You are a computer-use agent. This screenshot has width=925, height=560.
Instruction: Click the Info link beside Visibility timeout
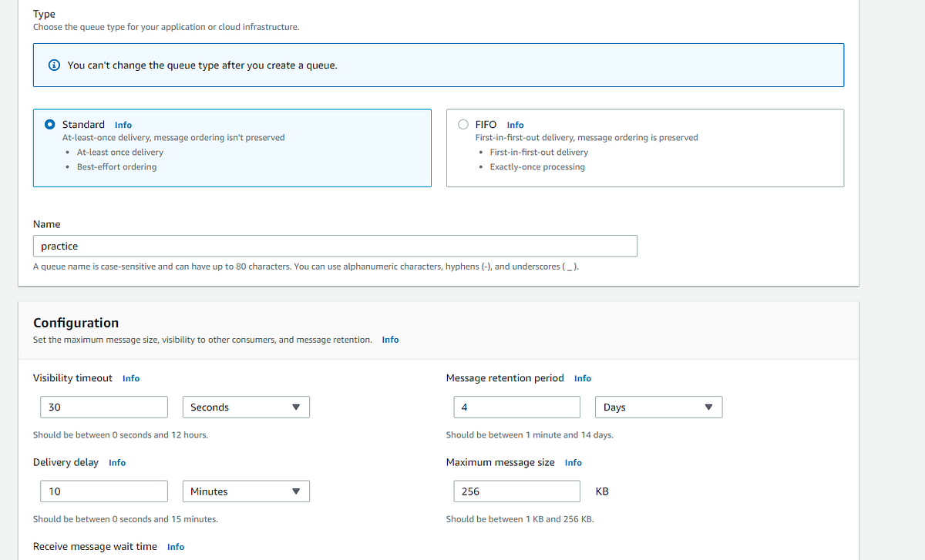coord(130,377)
